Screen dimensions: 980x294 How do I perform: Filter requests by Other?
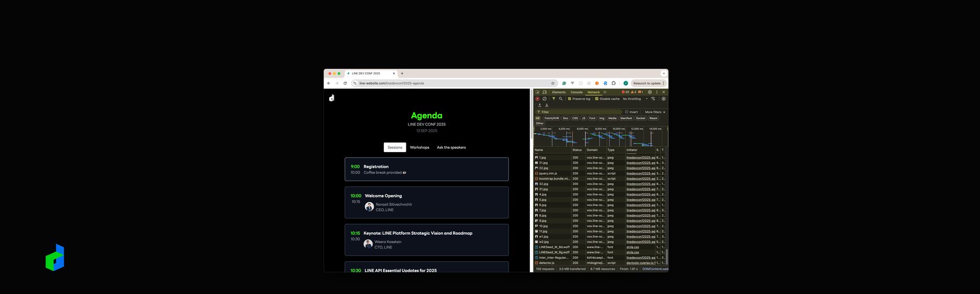[540, 124]
